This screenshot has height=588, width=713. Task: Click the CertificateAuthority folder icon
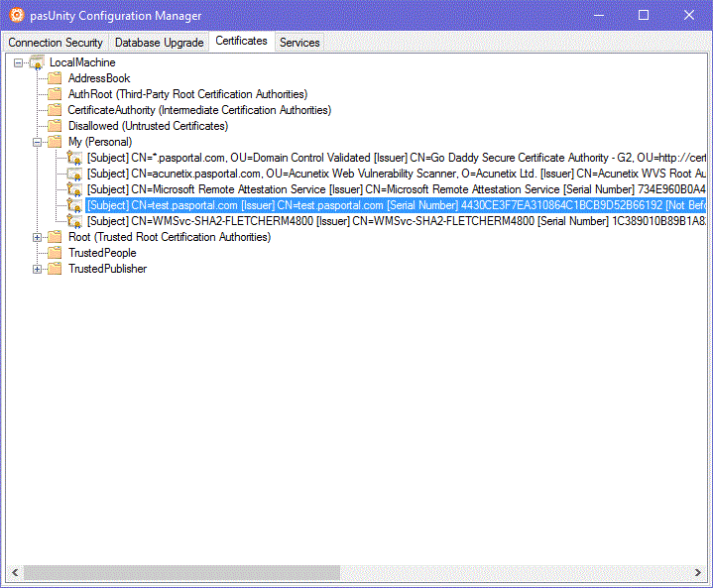pyautogui.click(x=55, y=110)
